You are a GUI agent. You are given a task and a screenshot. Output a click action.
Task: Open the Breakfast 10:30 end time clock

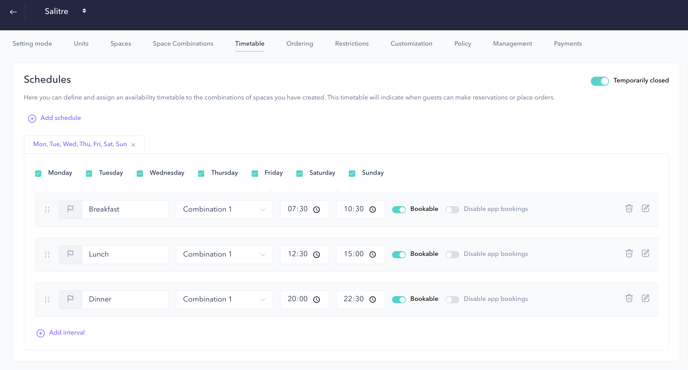point(373,210)
